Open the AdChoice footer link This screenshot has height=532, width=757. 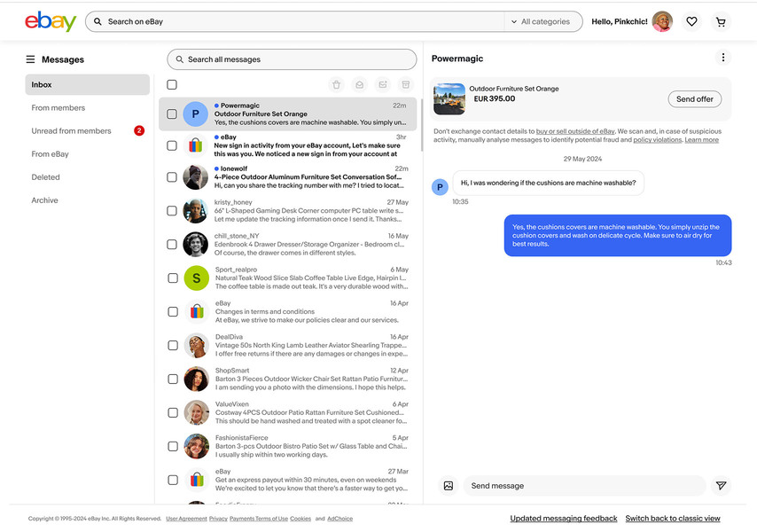339,519
